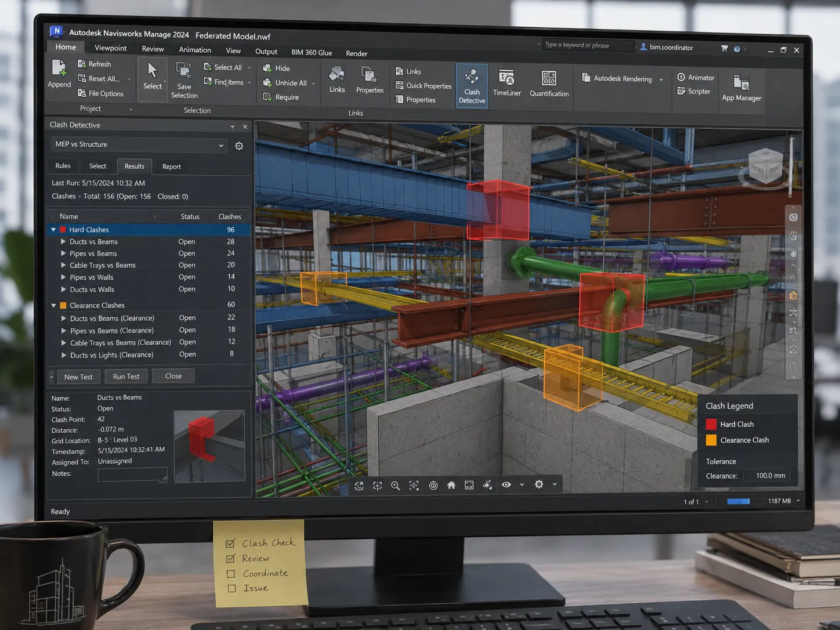Click the zoom magnifier in viewport toolbar
This screenshot has height=630, width=840.
point(396,486)
